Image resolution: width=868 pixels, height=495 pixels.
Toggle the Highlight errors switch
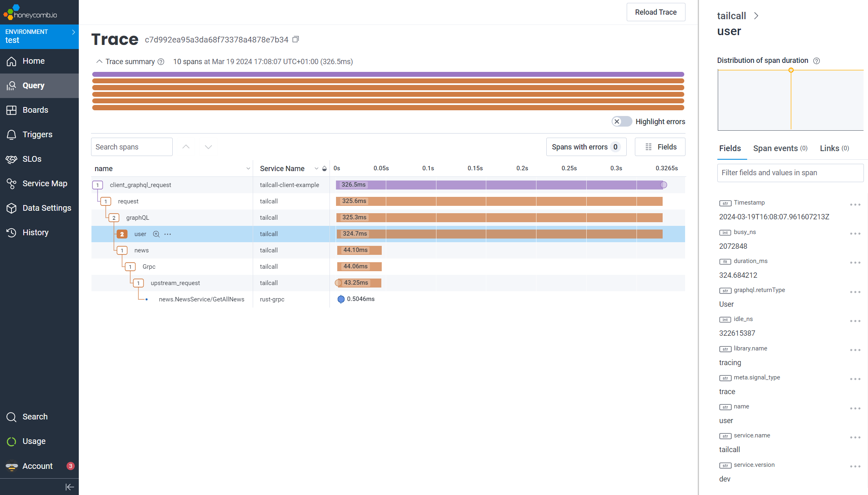pyautogui.click(x=621, y=122)
